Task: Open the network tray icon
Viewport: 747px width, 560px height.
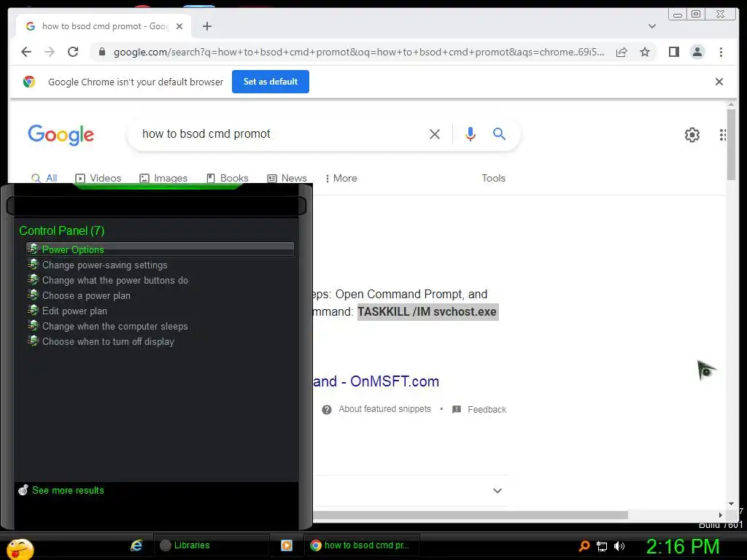Action: point(602,546)
